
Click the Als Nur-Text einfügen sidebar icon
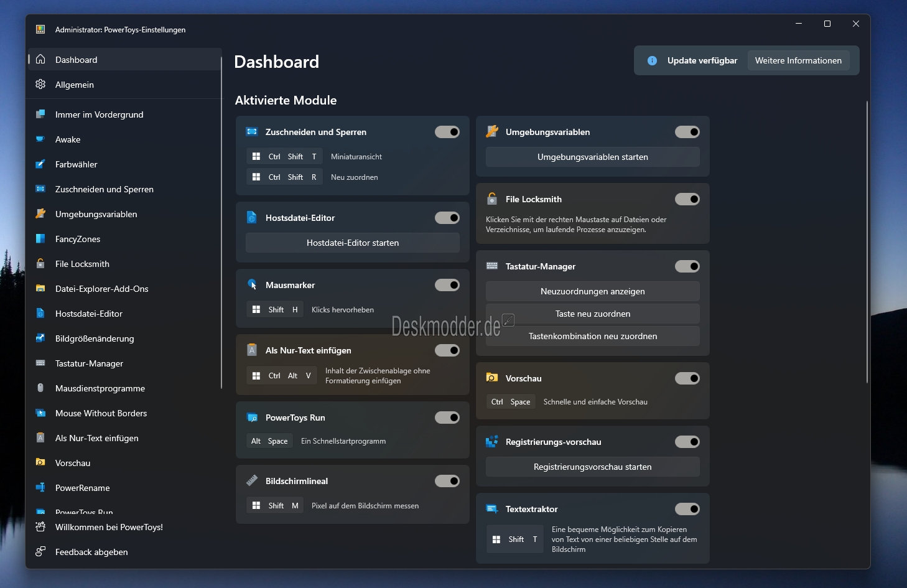[40, 437]
